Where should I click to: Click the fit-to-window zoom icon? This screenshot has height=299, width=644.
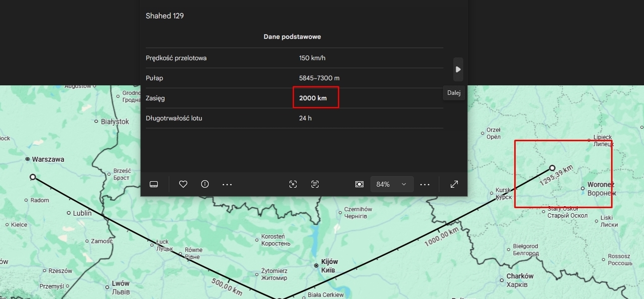[x=359, y=184]
